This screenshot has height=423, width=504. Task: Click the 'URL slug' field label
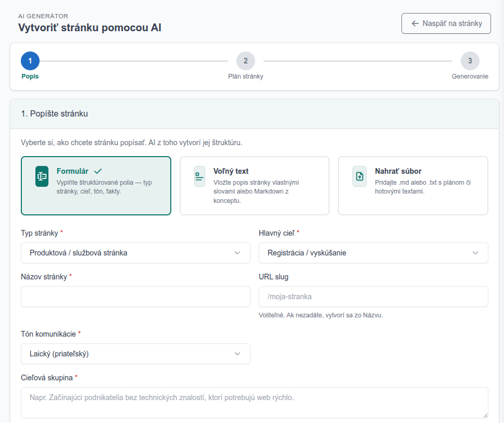273,277
